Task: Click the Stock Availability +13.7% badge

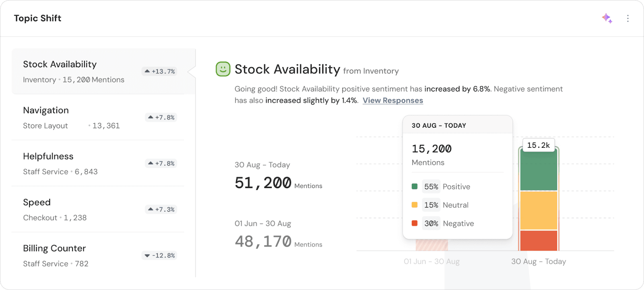Action: [x=160, y=71]
